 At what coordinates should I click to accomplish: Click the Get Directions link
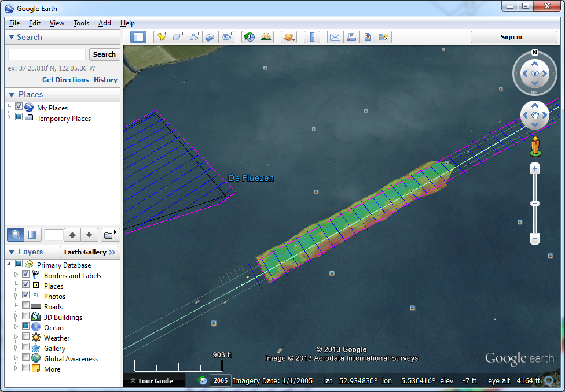(65, 80)
